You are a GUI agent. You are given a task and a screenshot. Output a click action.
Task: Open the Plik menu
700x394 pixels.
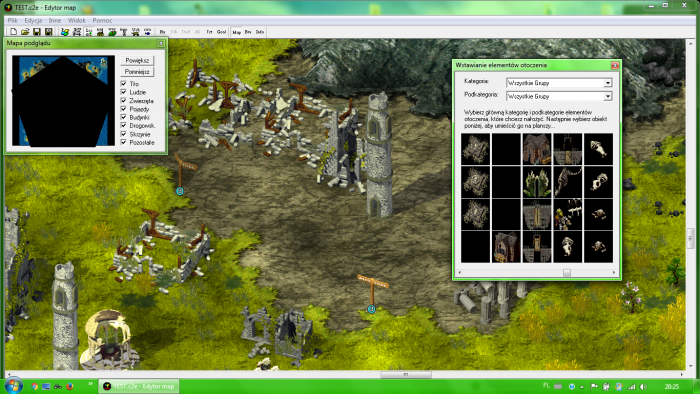coord(12,21)
